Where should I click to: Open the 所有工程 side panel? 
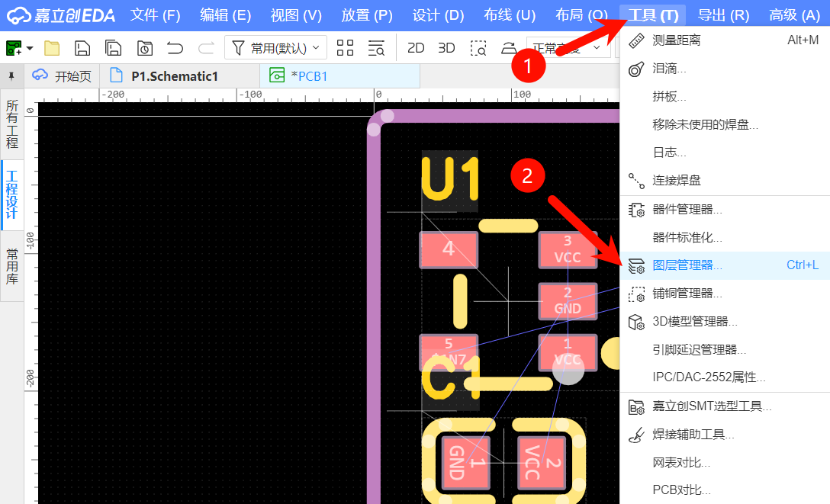(x=11, y=124)
